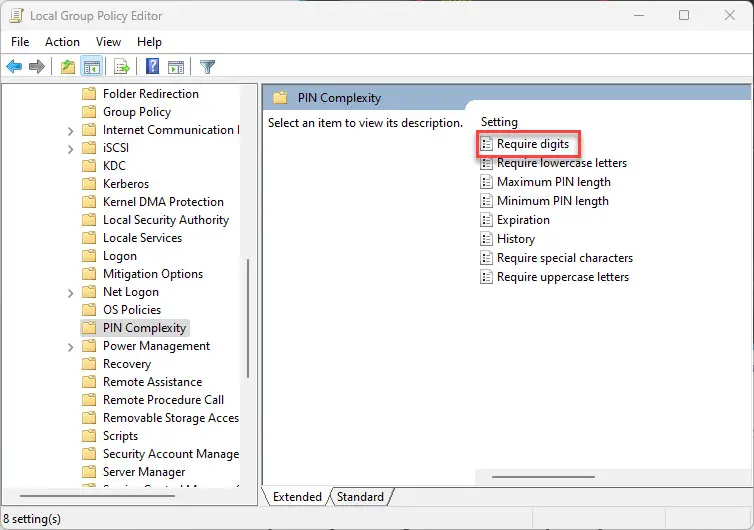
Task: Go up one level with folder icon
Action: pos(68,66)
